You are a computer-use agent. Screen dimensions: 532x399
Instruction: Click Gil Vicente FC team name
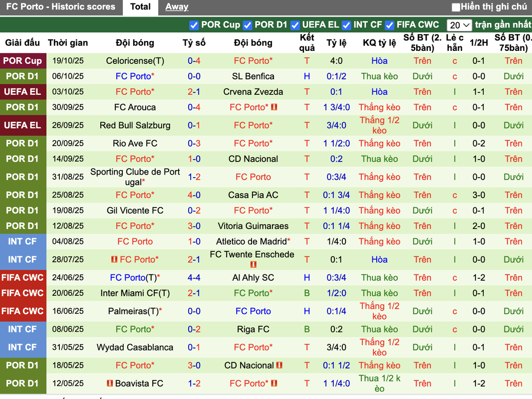(135, 210)
